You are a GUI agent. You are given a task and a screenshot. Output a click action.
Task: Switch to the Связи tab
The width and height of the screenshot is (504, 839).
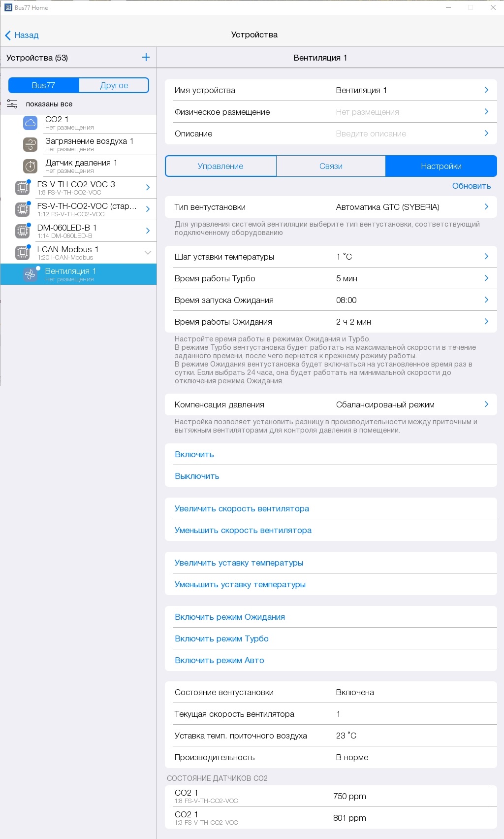coord(331,166)
